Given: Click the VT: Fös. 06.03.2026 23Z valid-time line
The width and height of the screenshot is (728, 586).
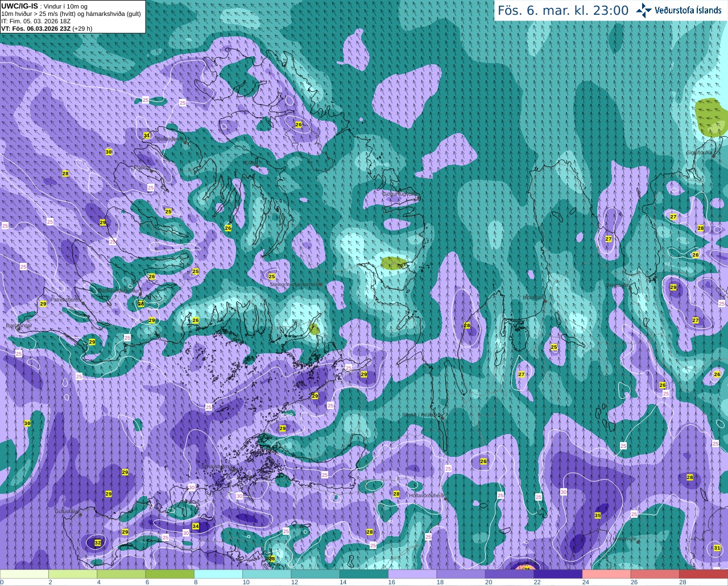Looking at the screenshot, I should [x=47, y=28].
